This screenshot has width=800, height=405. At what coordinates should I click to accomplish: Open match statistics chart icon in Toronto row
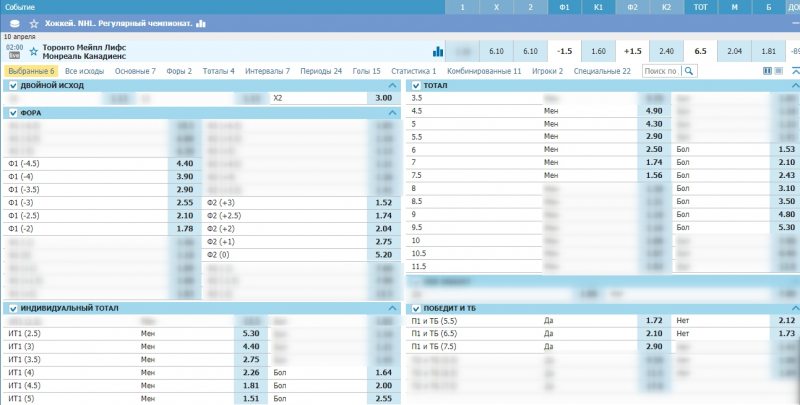[437, 51]
